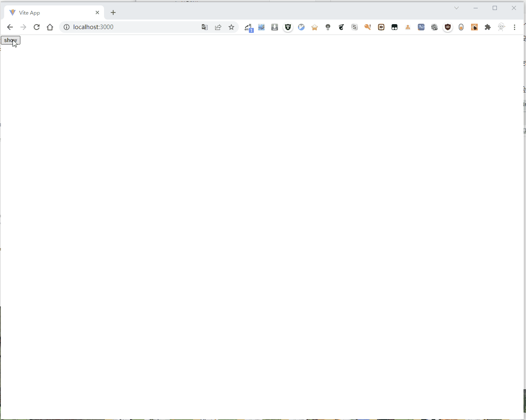
Task: Open the orange React-style extension icon
Action: (474, 27)
